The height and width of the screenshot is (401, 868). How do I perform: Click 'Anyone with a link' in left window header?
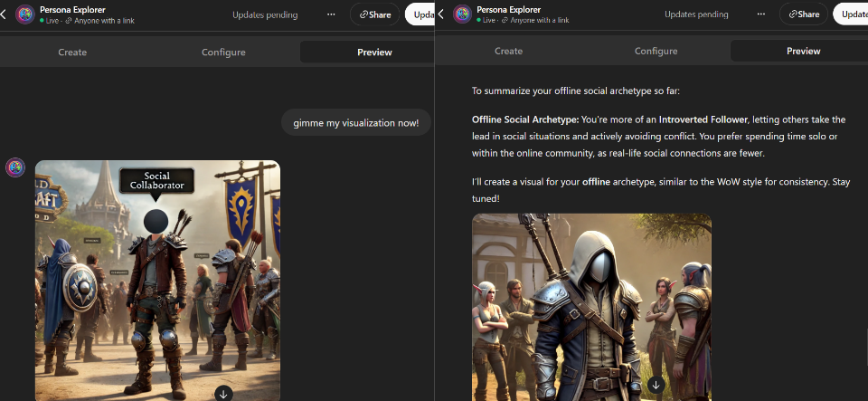(105, 21)
